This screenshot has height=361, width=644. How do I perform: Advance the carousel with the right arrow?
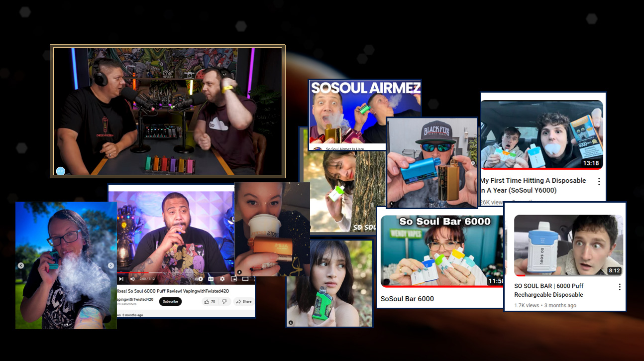coord(110,266)
